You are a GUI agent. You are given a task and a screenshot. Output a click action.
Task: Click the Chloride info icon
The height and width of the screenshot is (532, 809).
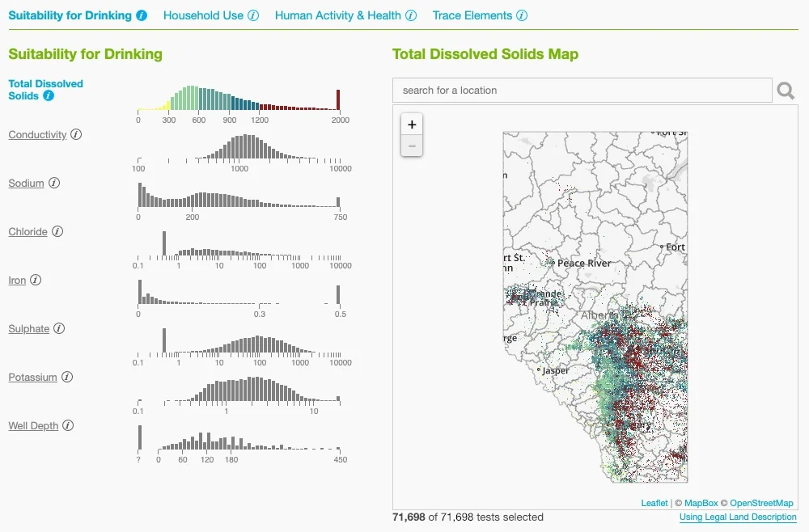(57, 232)
